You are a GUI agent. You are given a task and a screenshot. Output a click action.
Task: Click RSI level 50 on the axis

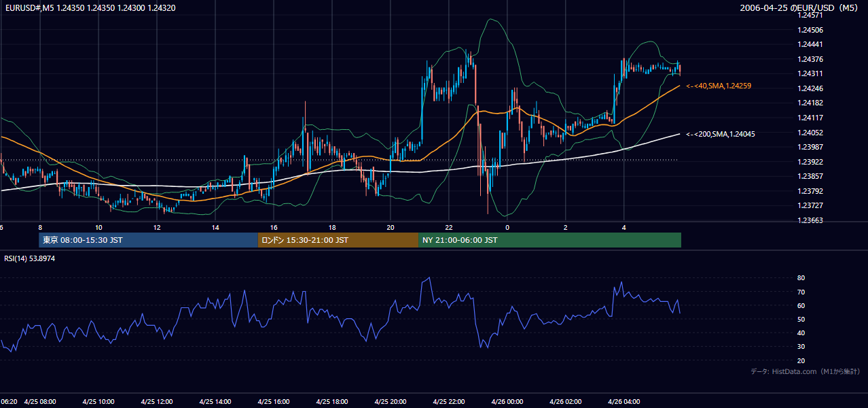coord(801,319)
